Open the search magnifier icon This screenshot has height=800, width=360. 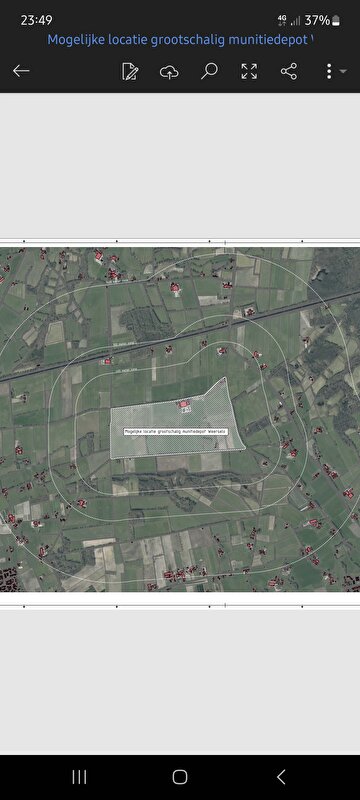[209, 71]
